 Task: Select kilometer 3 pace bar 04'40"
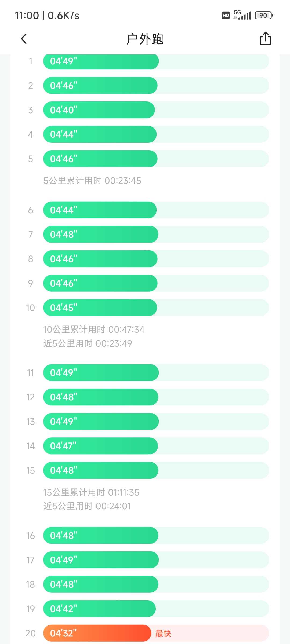pyautogui.click(x=99, y=110)
